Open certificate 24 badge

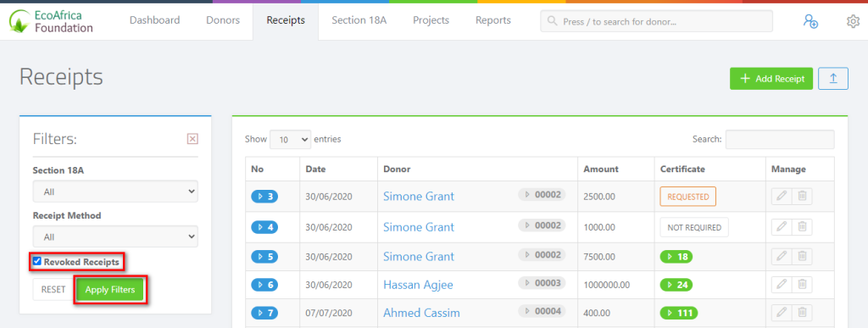click(x=676, y=285)
